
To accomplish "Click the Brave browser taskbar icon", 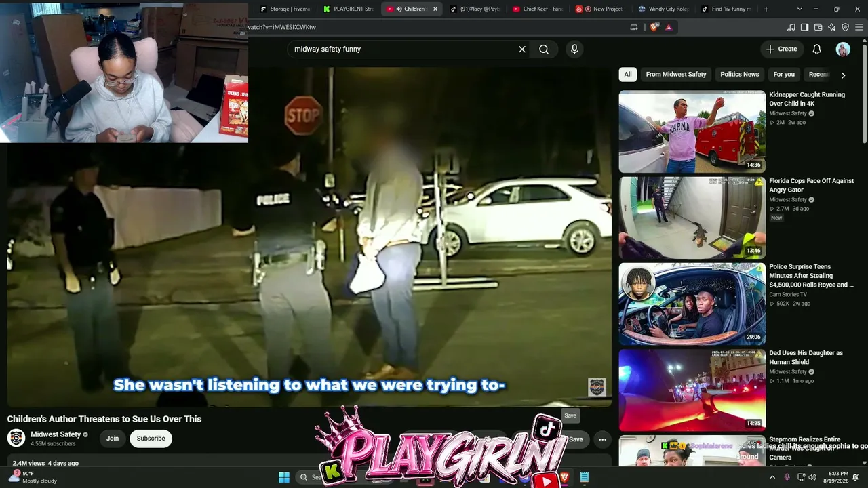I will point(565,477).
